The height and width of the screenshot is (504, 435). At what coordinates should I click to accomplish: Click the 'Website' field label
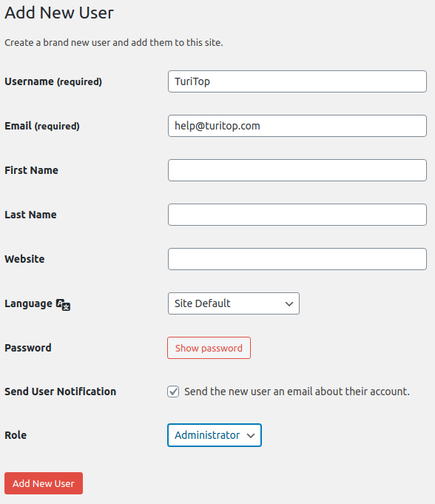[x=24, y=259]
